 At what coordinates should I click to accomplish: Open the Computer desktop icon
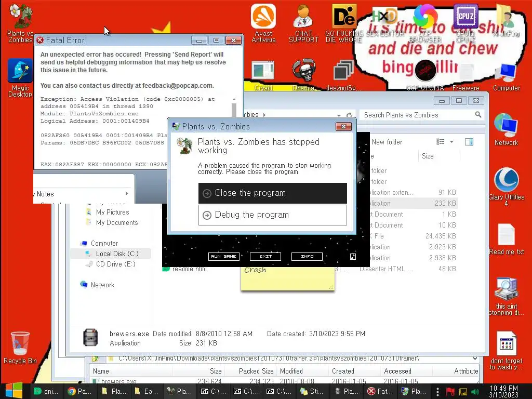(506, 77)
